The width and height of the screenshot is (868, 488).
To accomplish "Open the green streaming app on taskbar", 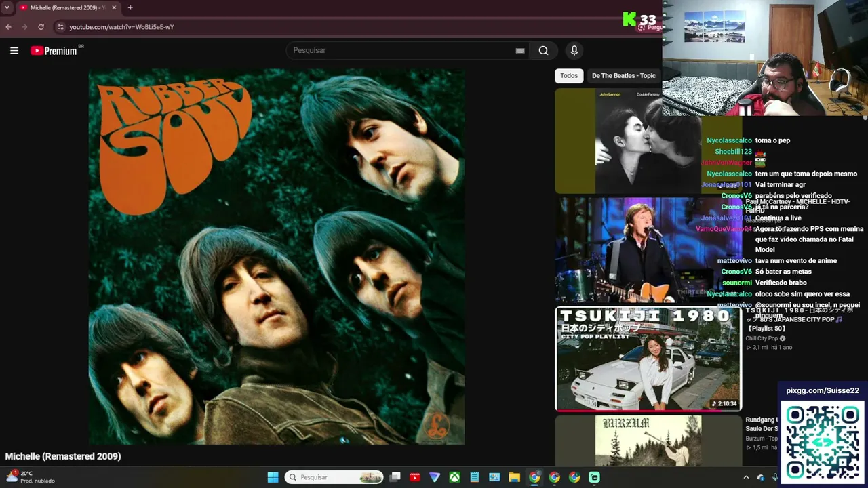I will pos(594,477).
